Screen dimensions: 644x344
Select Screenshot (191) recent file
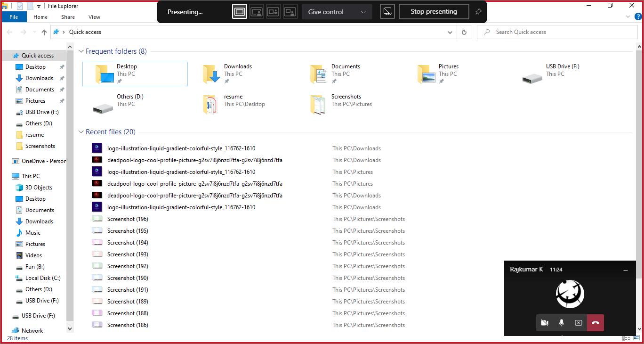pyautogui.click(x=128, y=290)
